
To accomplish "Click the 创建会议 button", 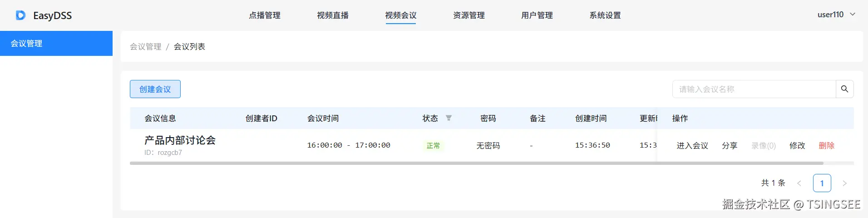I will (x=155, y=89).
